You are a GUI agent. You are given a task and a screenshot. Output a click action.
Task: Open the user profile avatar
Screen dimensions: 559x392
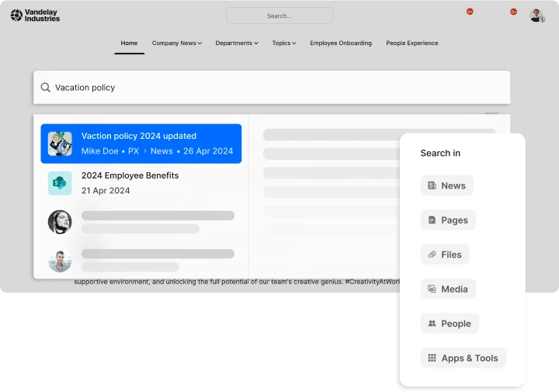point(536,16)
